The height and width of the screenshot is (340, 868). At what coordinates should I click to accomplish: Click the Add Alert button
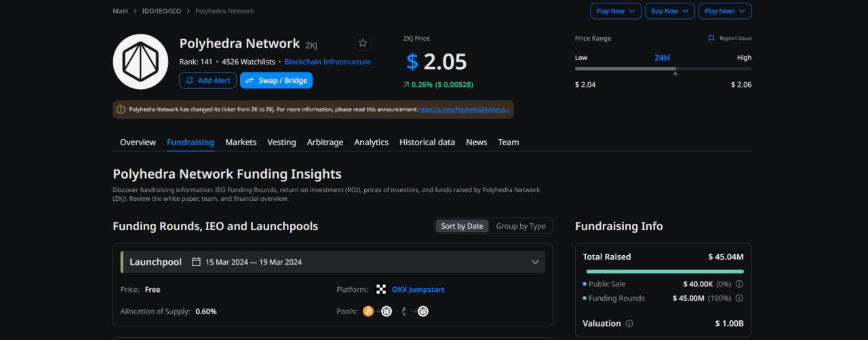(x=208, y=80)
